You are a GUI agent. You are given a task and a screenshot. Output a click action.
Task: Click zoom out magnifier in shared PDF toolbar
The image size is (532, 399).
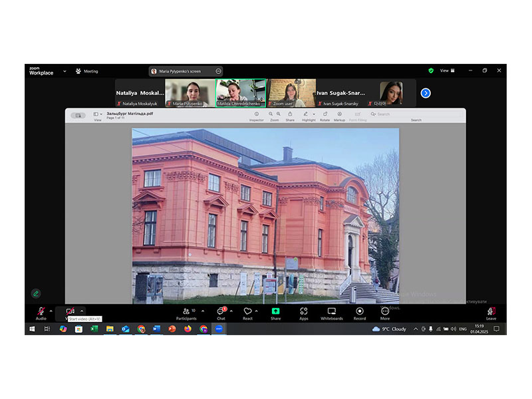[x=271, y=114]
